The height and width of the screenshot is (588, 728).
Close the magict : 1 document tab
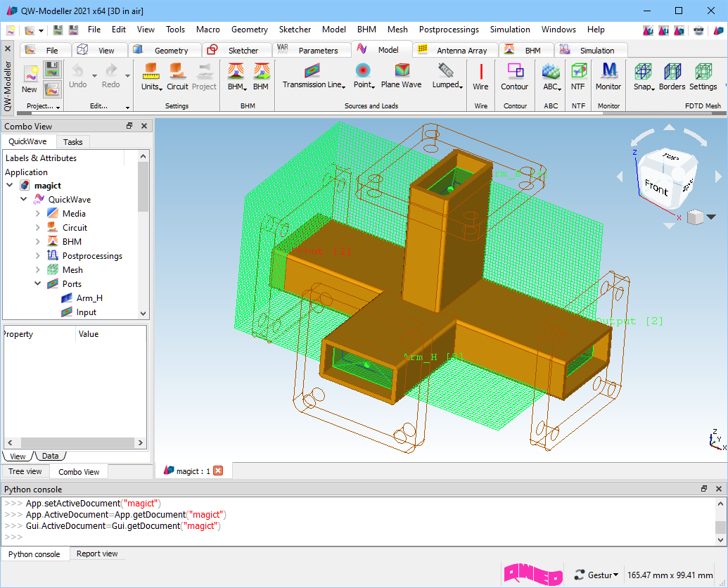[x=218, y=471]
